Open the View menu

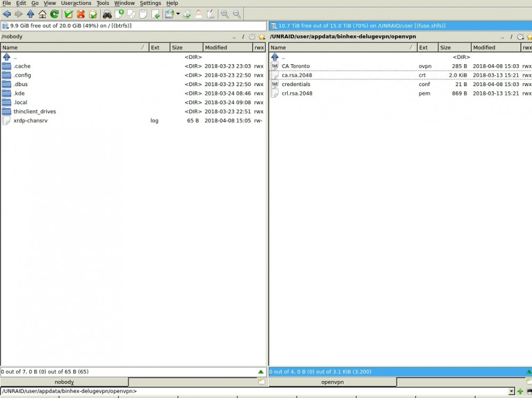pyautogui.click(x=49, y=3)
